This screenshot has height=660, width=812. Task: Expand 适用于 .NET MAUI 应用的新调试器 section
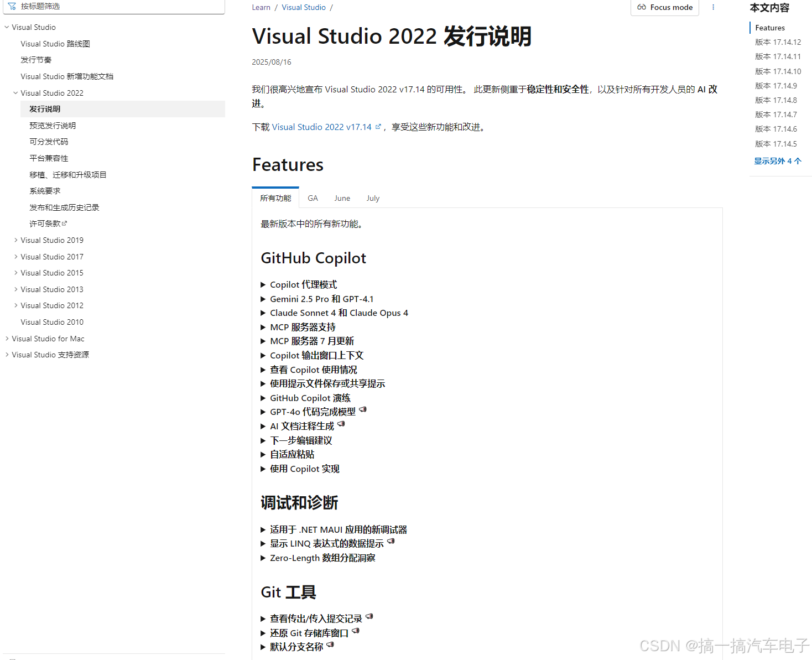(334, 530)
